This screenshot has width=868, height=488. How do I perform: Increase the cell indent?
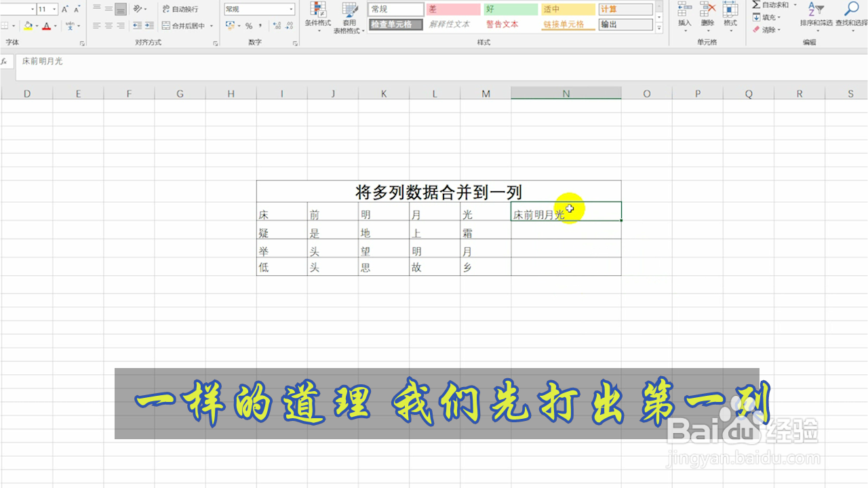pos(149,26)
